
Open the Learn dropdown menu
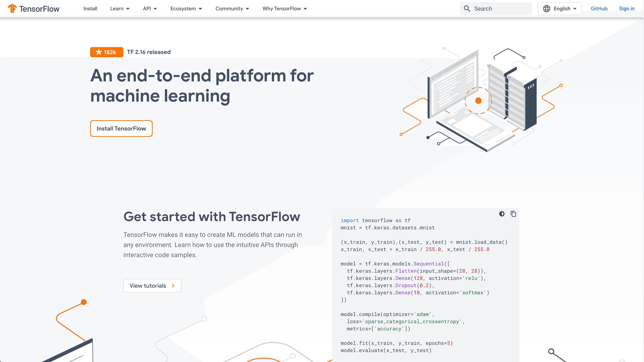coord(120,8)
